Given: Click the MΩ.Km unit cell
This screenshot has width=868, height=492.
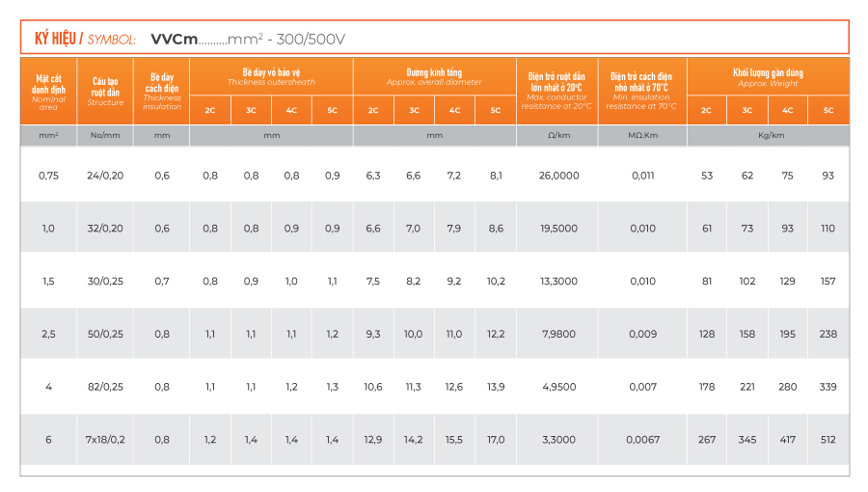Looking at the screenshot, I should [x=642, y=135].
